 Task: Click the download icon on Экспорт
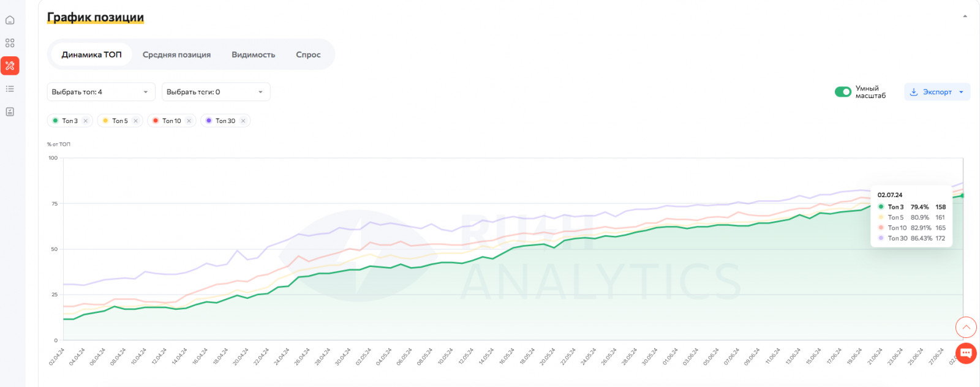tap(914, 92)
